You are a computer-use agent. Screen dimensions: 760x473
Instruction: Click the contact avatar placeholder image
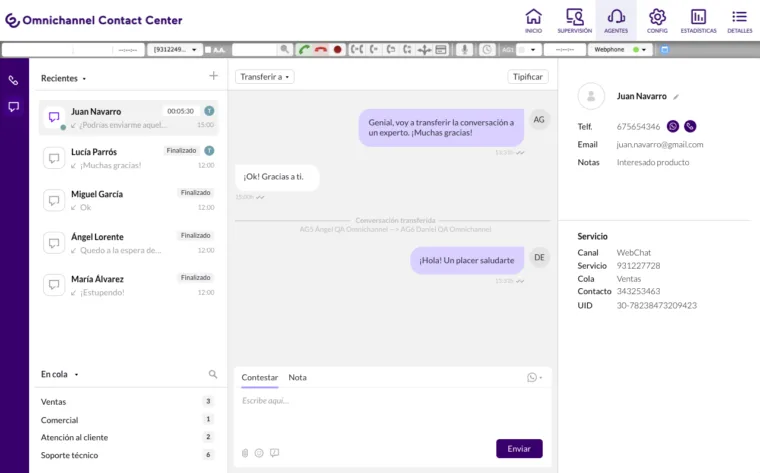(591, 96)
